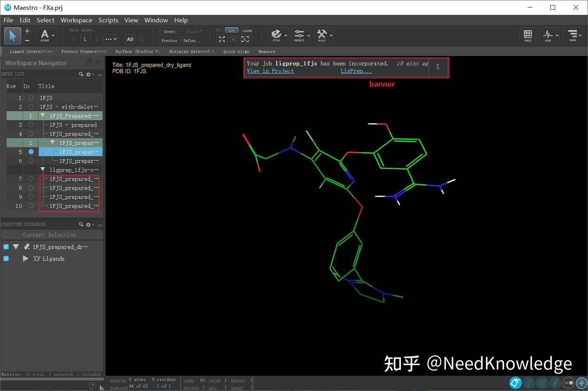
Task: Click the View in Project link
Action: coord(270,71)
